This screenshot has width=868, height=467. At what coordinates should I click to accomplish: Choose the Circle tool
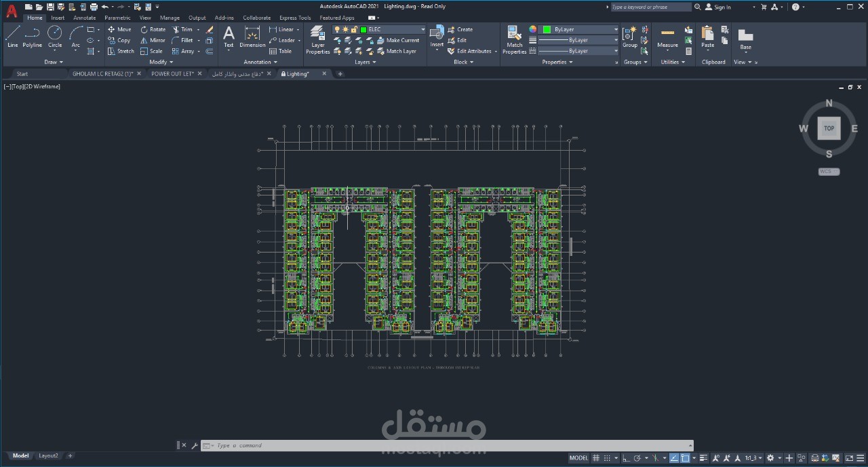pos(55,37)
